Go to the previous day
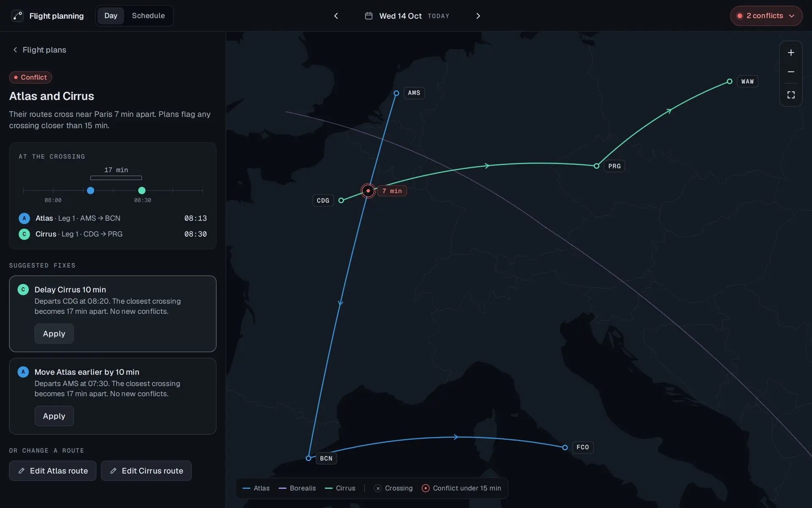Viewport: 812px width, 508px height. (x=336, y=16)
